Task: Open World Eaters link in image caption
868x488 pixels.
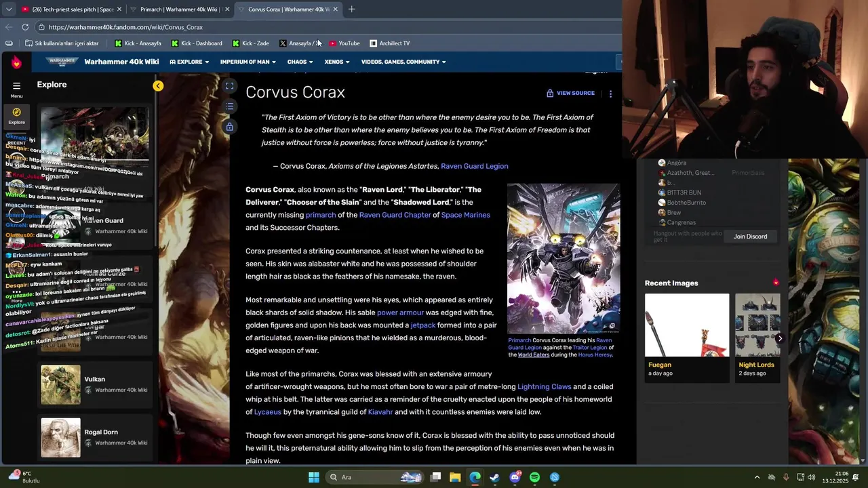Action: (x=534, y=354)
